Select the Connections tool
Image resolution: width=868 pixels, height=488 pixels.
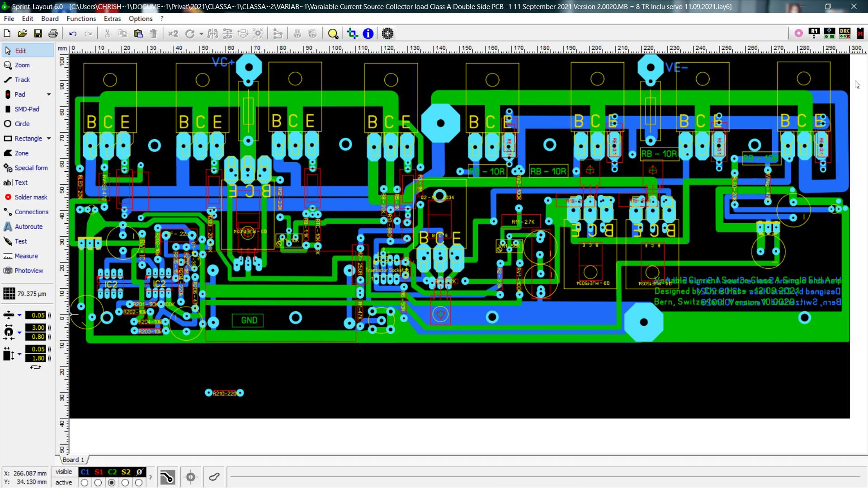point(28,212)
